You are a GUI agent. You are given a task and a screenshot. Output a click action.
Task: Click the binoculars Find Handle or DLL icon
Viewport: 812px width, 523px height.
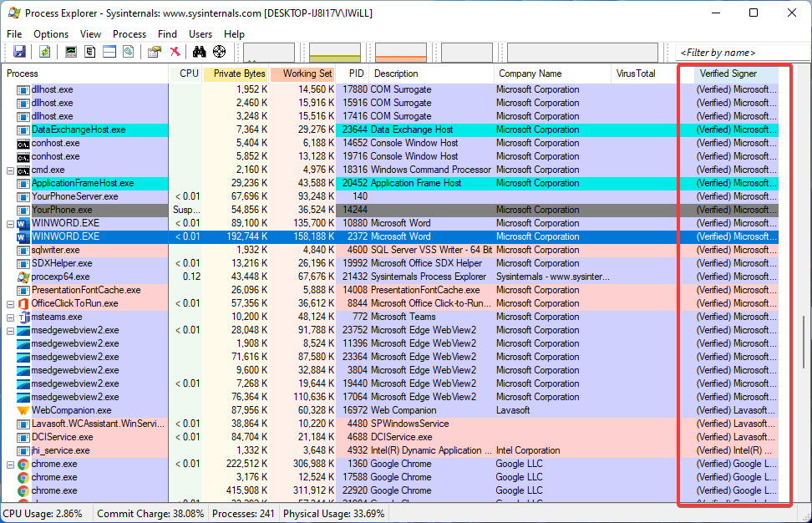pos(200,52)
